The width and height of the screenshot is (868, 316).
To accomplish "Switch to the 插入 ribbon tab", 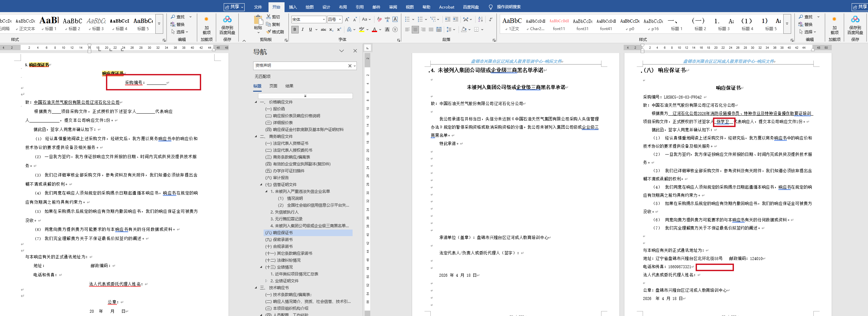I will [x=293, y=7].
